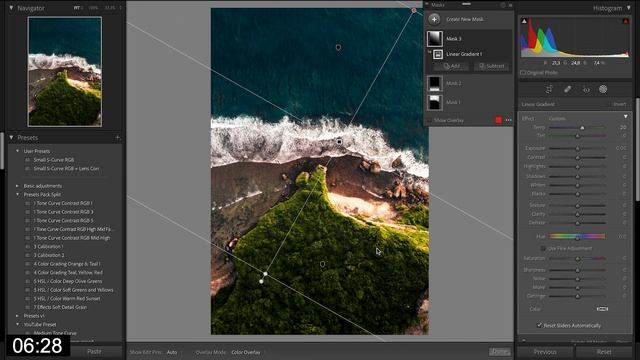Click the Temp slider handle

(x=582, y=128)
